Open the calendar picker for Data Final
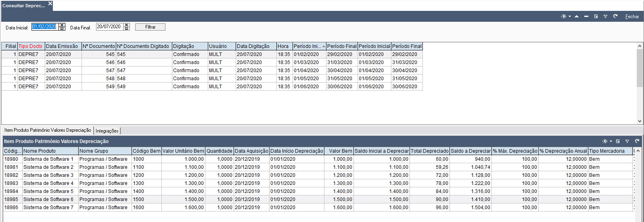The image size is (644, 222). [126, 29]
